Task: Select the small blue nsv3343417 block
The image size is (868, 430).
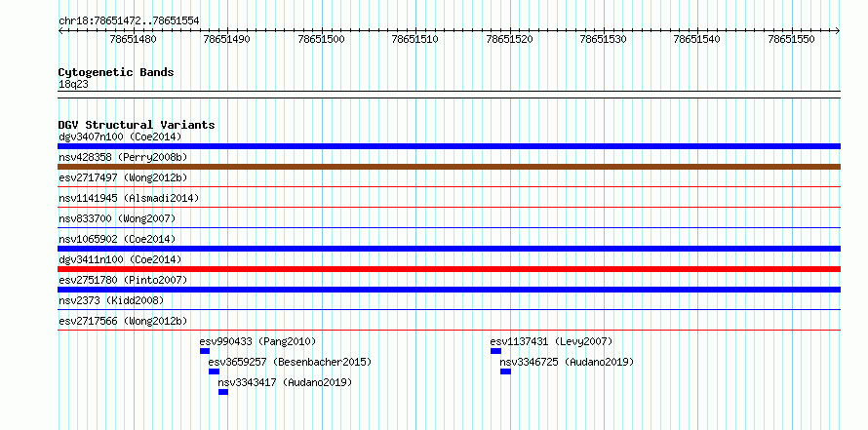Action: [x=223, y=392]
